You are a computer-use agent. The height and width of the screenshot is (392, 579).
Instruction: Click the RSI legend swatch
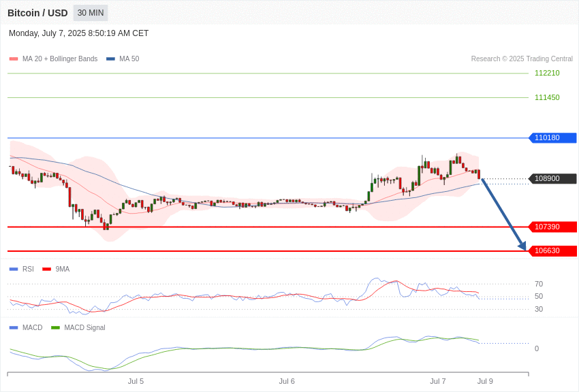coord(14,269)
